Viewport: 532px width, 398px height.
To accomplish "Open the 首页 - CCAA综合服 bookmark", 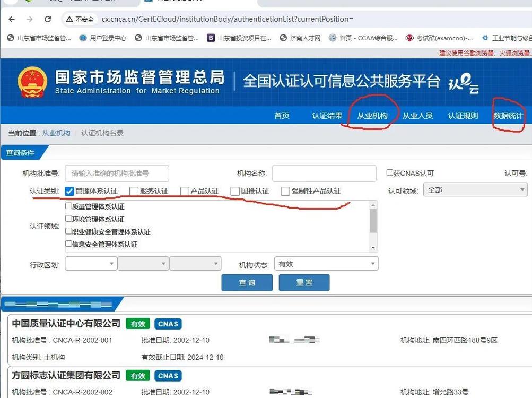I will click(363, 38).
